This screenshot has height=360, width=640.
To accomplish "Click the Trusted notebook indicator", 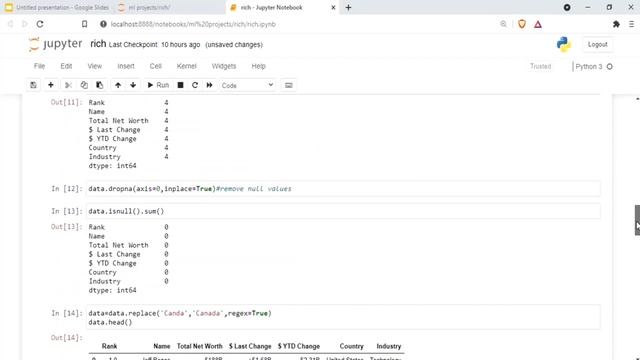I will pos(540,66).
